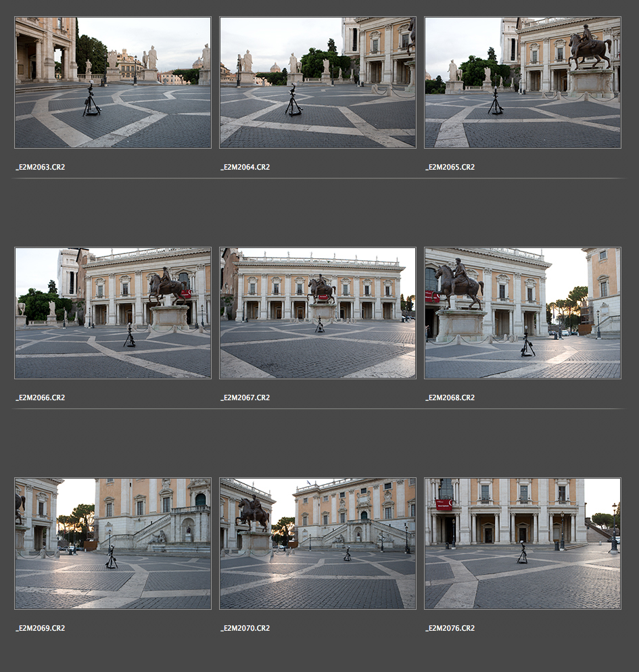This screenshot has width=639, height=672.
Task: Select the _E2M2076.CR2 building facade thumbnail
Action: tap(523, 544)
